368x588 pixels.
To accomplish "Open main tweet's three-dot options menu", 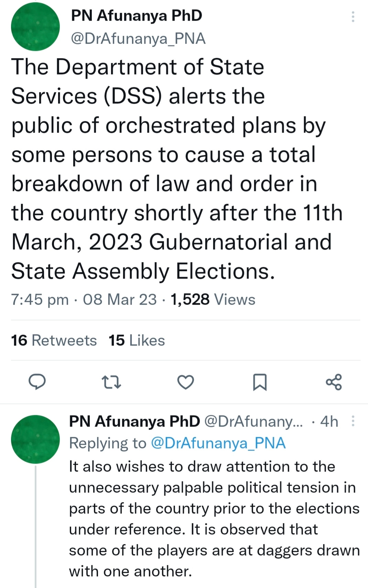I will pyautogui.click(x=353, y=16).
